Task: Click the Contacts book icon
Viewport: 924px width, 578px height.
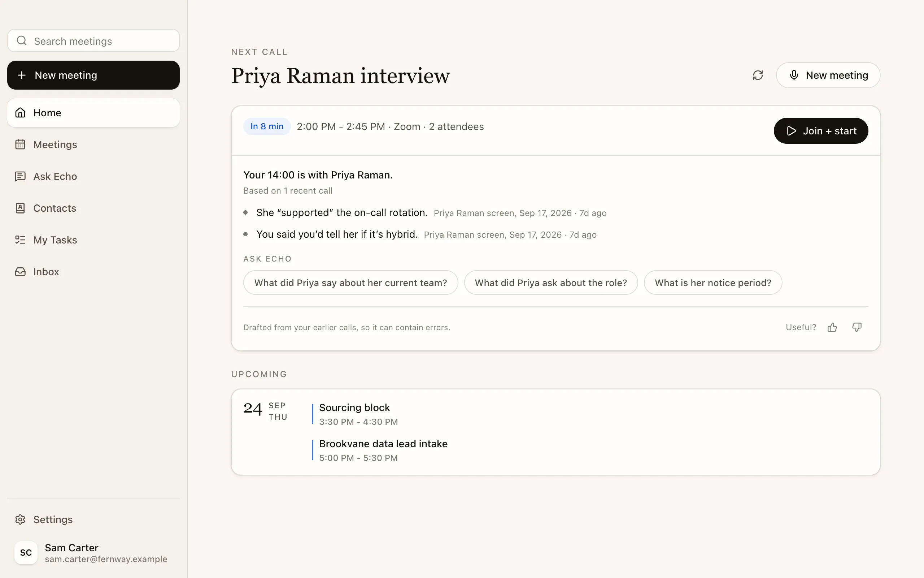Action: [20, 208]
